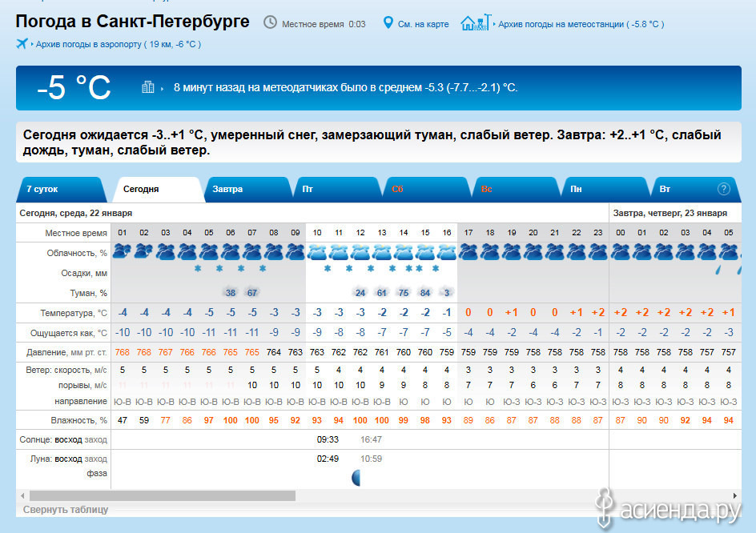Click the fog value 84
The width and height of the screenshot is (756, 533).
[x=424, y=293]
